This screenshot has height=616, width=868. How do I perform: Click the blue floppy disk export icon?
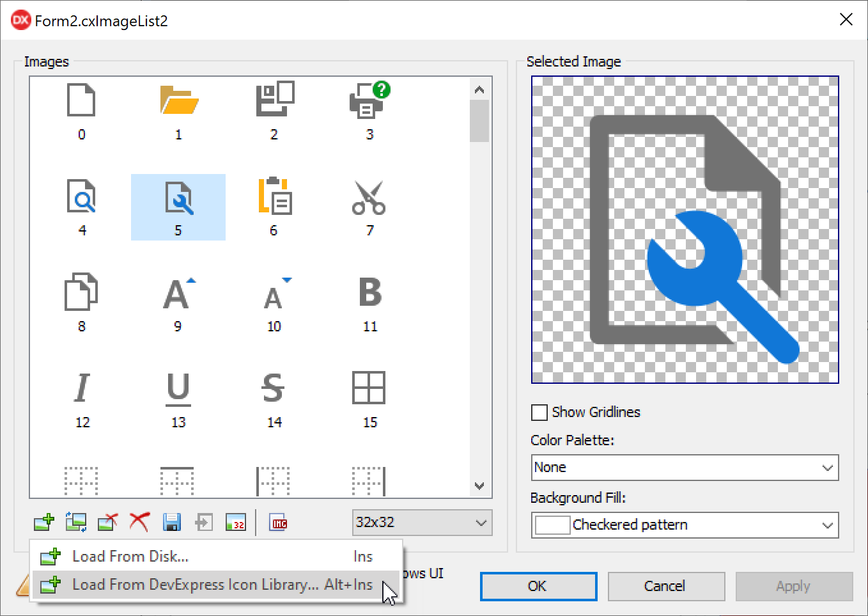[171, 523]
